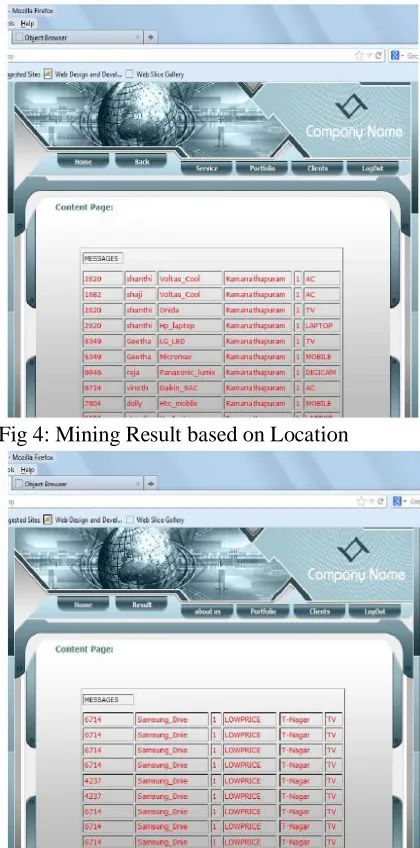Select cell 'raja' in location results

click(140, 373)
